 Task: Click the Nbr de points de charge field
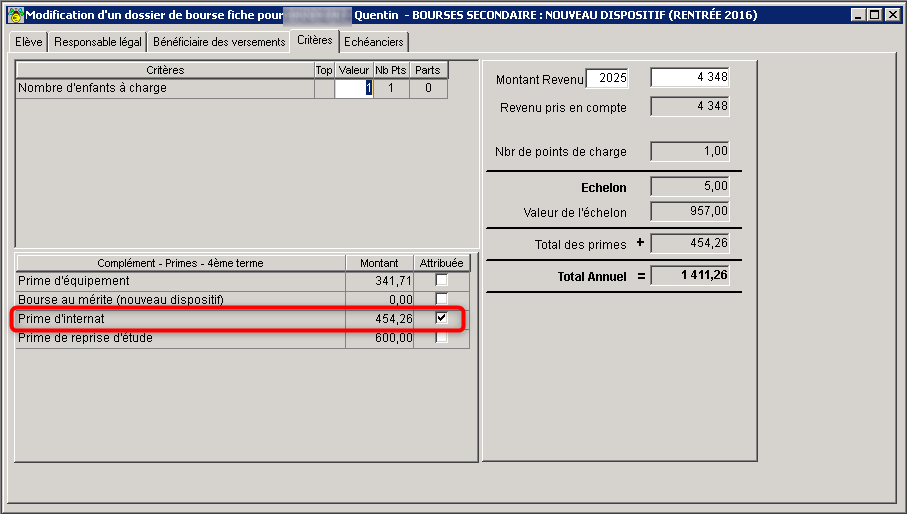690,151
